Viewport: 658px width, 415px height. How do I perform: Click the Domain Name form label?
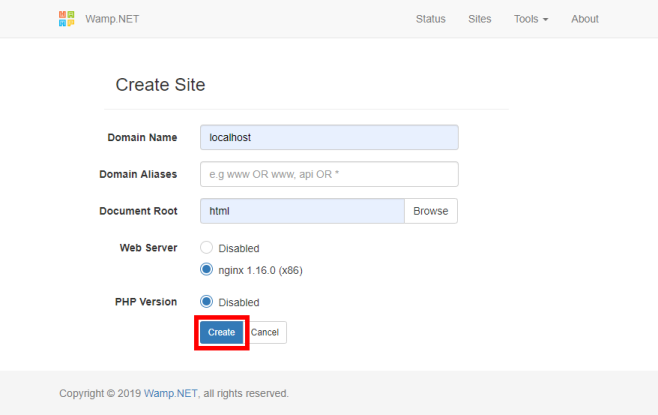point(142,137)
